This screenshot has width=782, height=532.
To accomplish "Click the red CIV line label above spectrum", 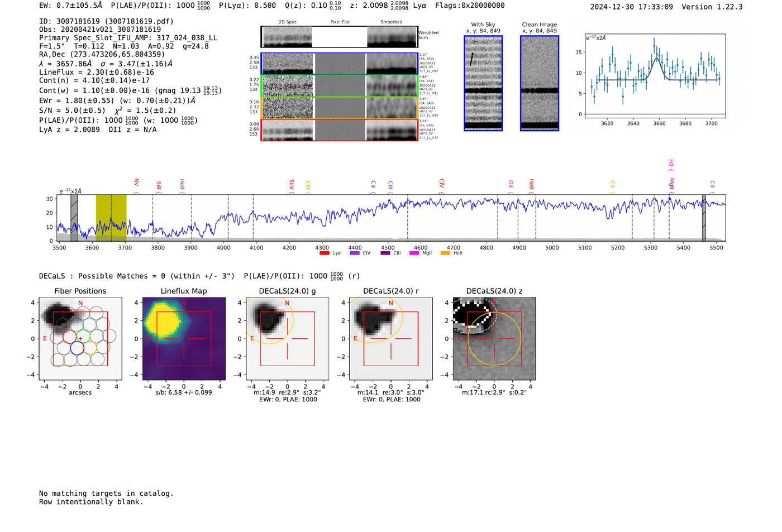I will tap(441, 185).
